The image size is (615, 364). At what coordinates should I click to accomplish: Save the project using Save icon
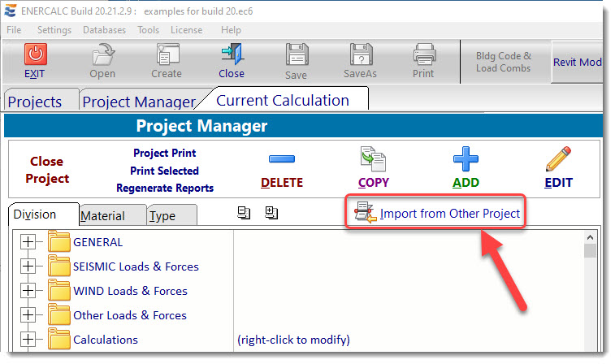click(x=296, y=55)
